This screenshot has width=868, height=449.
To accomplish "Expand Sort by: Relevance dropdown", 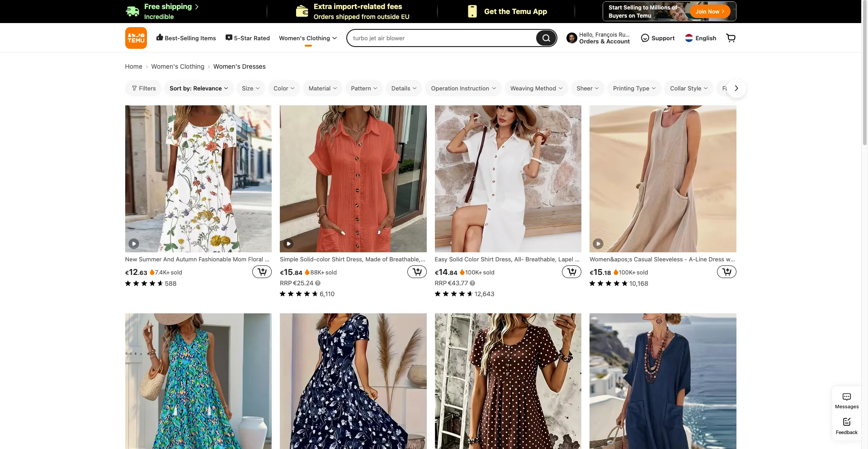I will tap(199, 88).
